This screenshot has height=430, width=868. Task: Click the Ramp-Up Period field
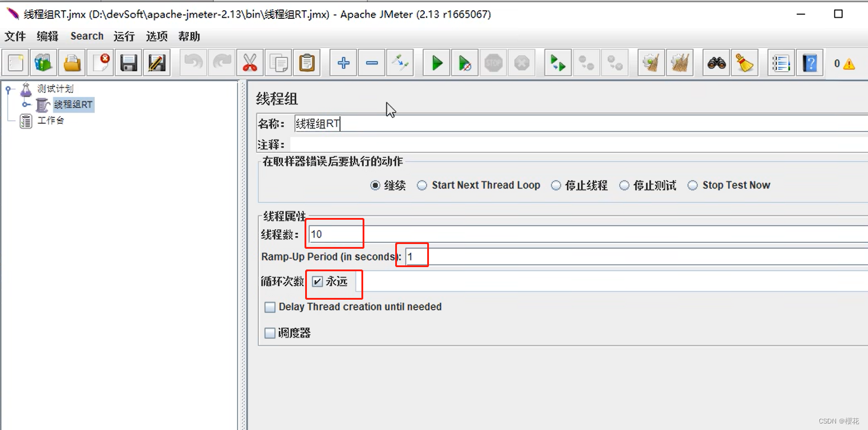click(636, 256)
